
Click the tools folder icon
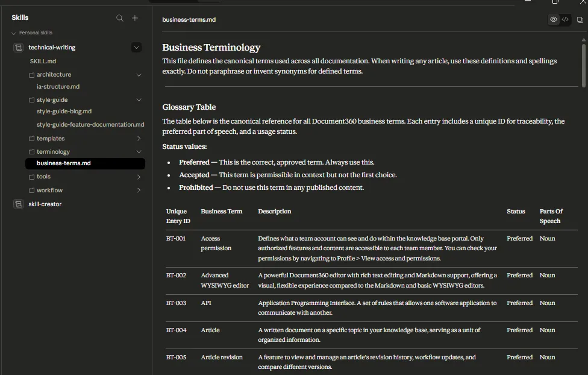pos(32,177)
